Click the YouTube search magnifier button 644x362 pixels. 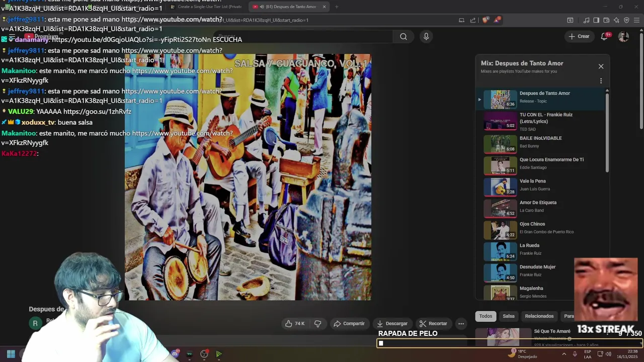pos(403,36)
